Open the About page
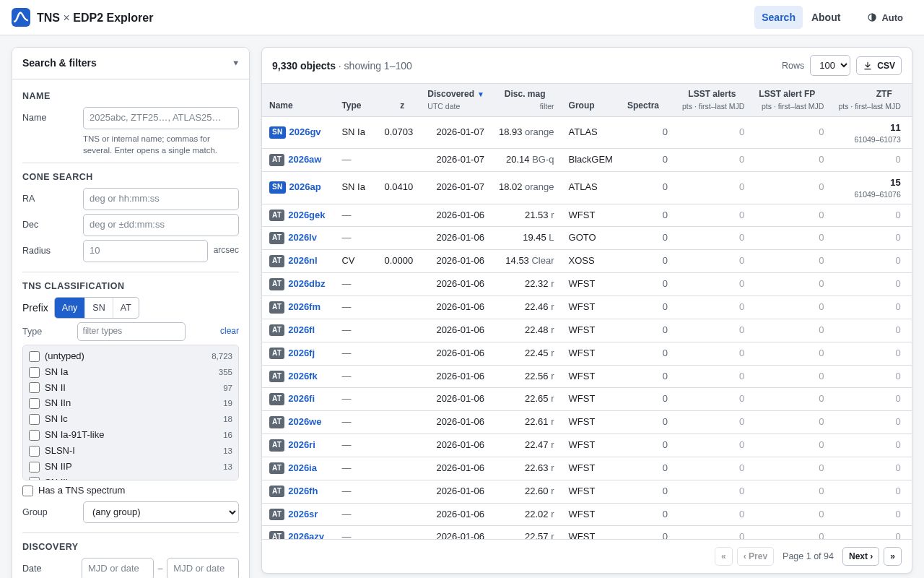Screen dimensions: 924x578 pyautogui.click(x=826, y=17)
